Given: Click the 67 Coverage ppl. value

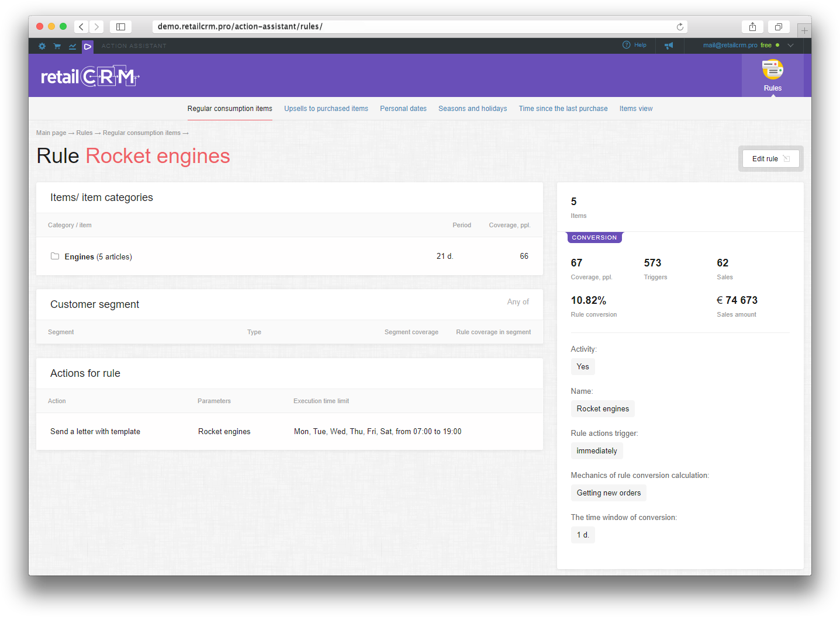Looking at the screenshot, I should tap(576, 263).
